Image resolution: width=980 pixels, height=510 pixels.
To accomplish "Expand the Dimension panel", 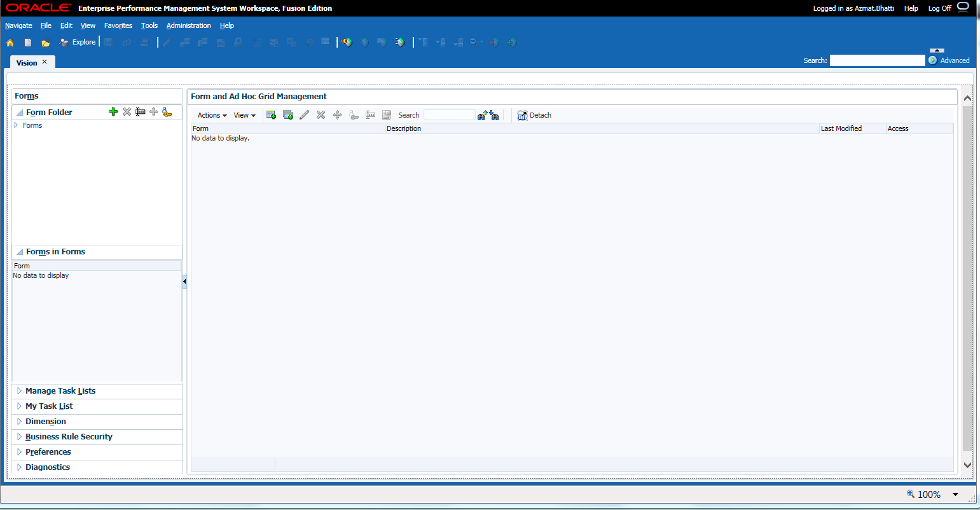I will 20,421.
